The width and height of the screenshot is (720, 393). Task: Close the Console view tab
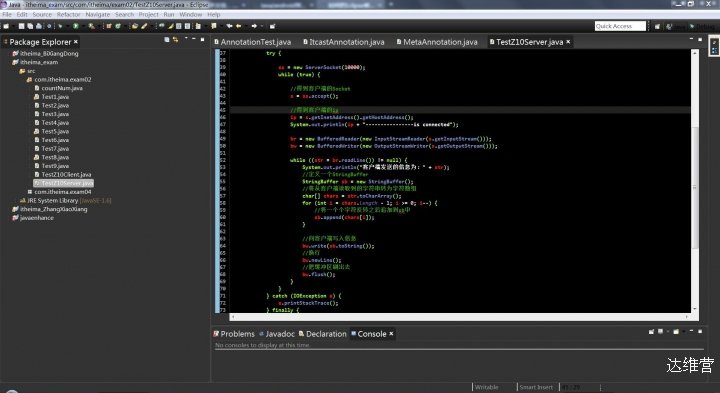pos(391,334)
